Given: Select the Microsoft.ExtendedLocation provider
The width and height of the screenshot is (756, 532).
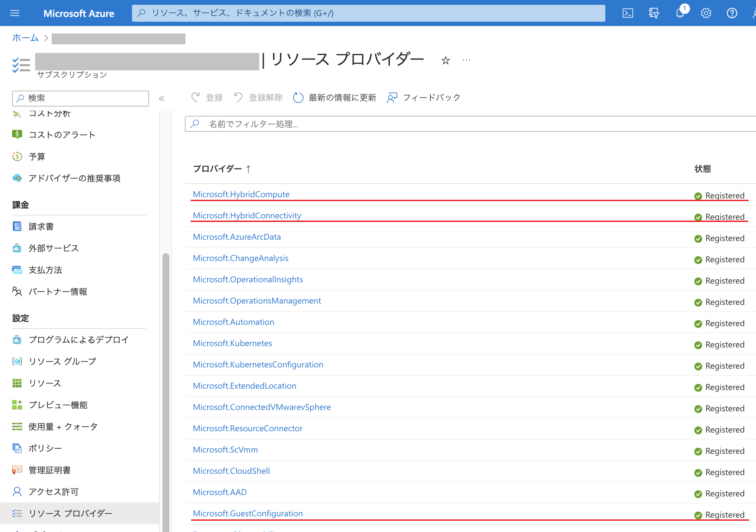Looking at the screenshot, I should point(244,386).
